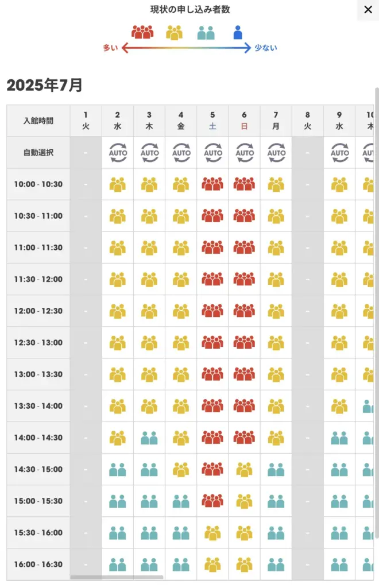Close the applicant count dialog
This screenshot has height=588, width=379.
pos(368,9)
